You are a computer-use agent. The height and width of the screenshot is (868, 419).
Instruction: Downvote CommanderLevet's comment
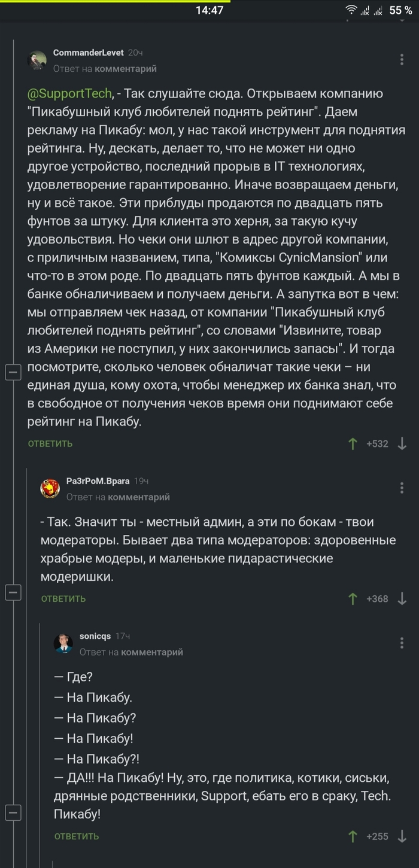[402, 443]
